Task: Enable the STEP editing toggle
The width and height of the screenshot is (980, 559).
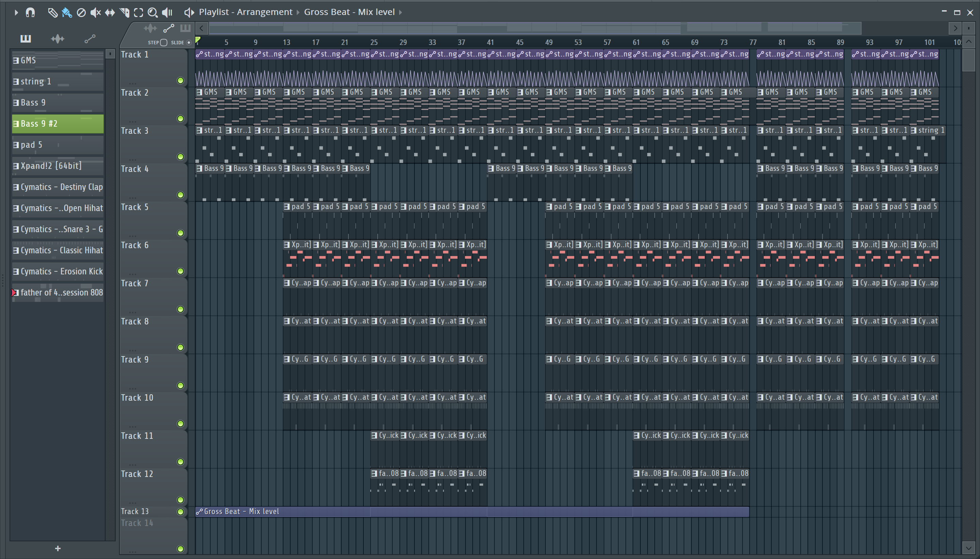Action: (x=164, y=43)
